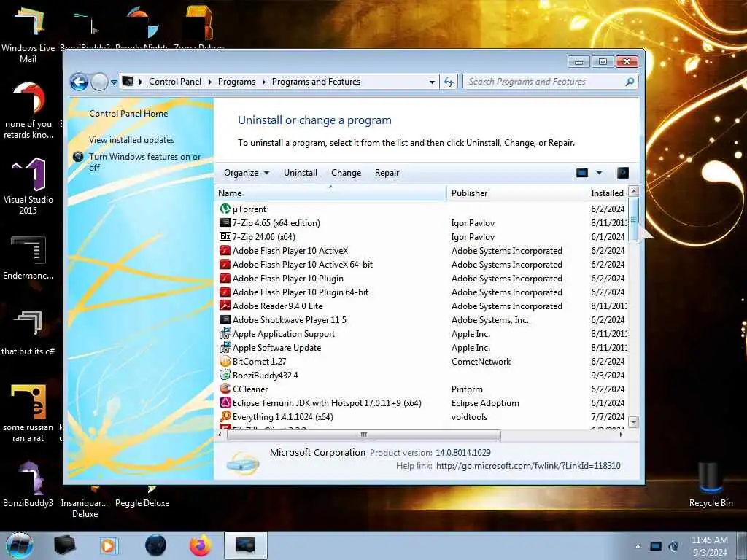Click the scroll down arrow of list
The width and height of the screenshot is (747, 560).
click(633, 422)
